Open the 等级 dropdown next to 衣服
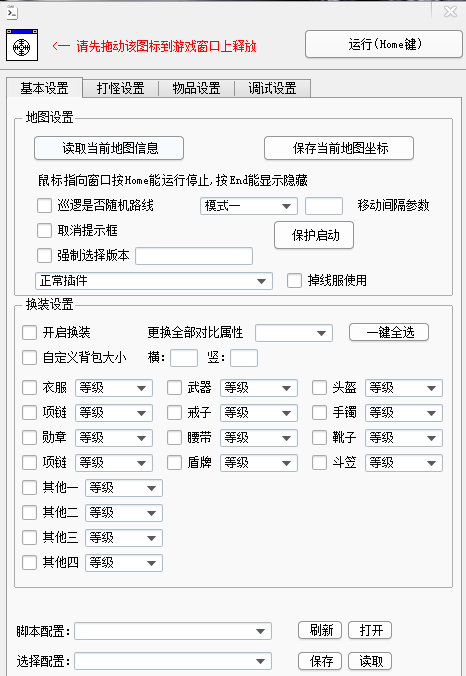 coord(114,388)
